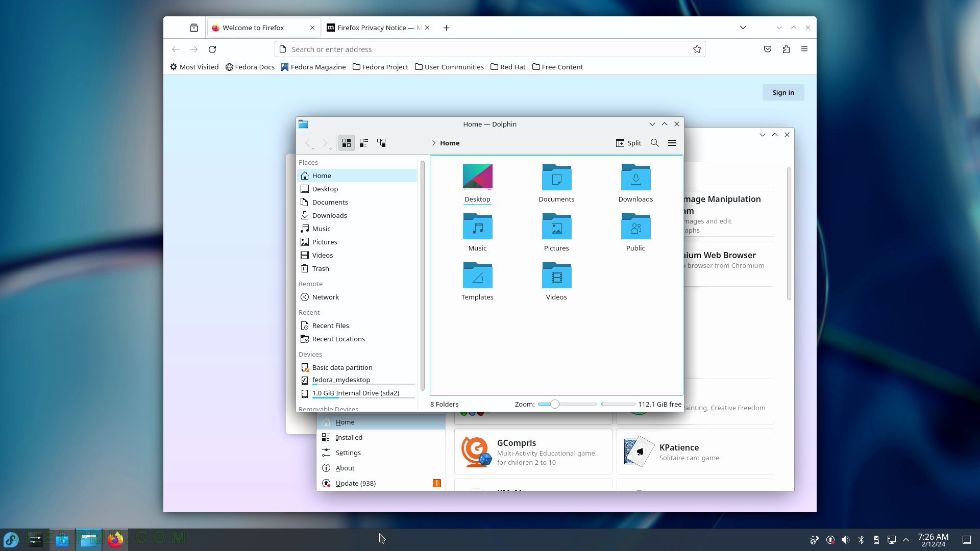
Task: Select Trash in Places panel
Action: click(x=357, y=268)
